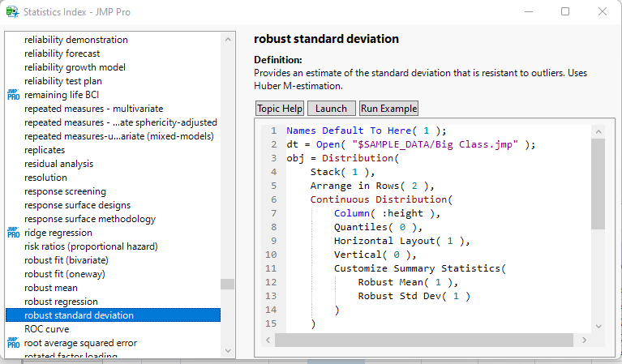Select remaining life BCI entry
622x364 pixels.
(x=62, y=95)
